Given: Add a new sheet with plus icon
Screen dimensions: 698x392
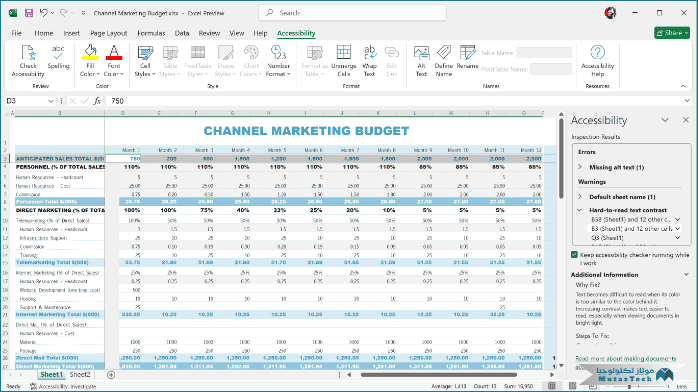Looking at the screenshot, I should (x=111, y=375).
